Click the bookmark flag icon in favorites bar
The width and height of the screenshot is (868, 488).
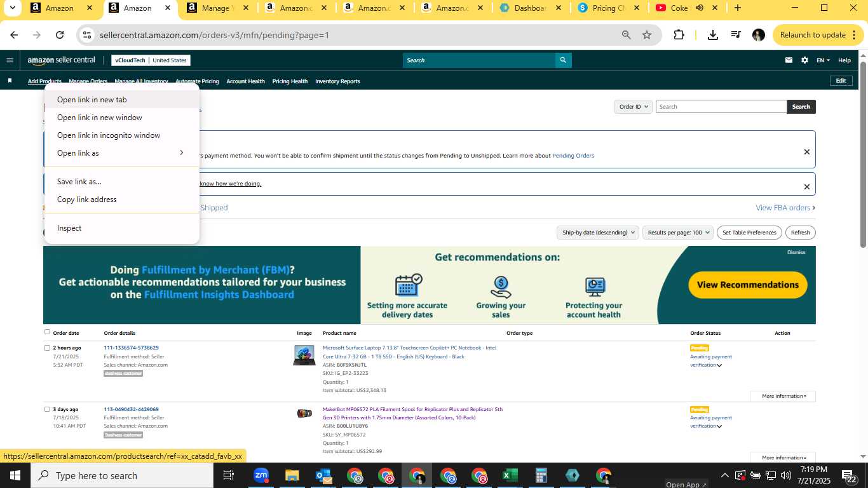tap(10, 81)
